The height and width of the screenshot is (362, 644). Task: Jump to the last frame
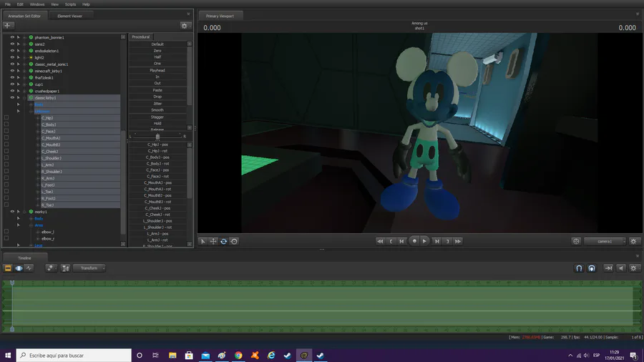(x=458, y=241)
